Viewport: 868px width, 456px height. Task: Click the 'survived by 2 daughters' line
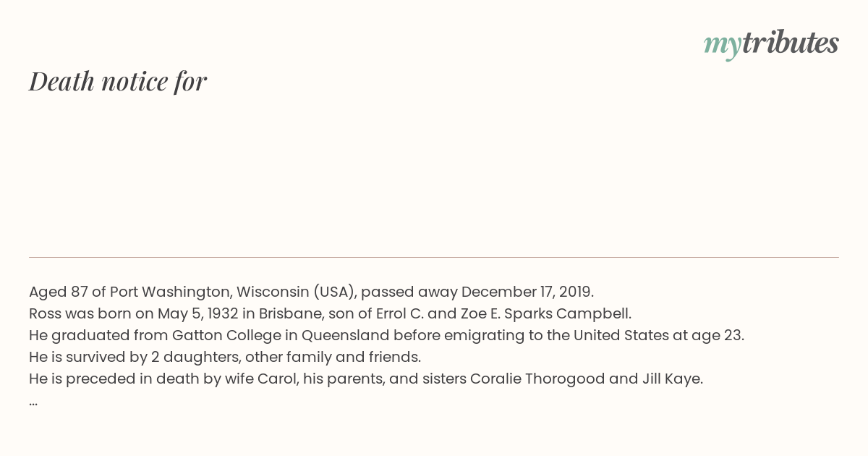pyautogui.click(x=225, y=358)
